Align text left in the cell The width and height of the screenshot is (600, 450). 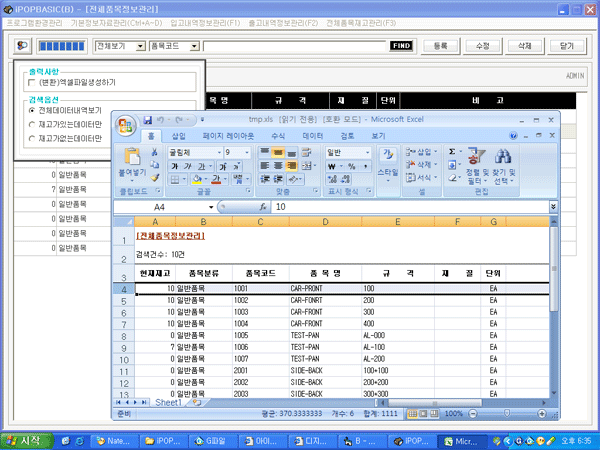(264, 166)
